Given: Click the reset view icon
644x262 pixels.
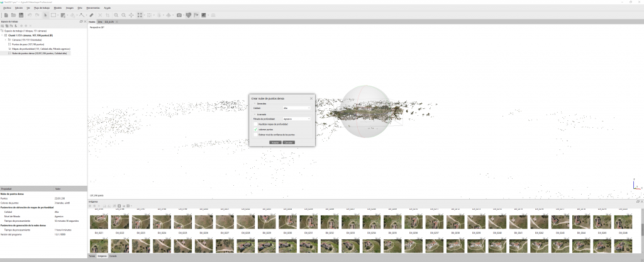Looking at the screenshot, I should coord(131,15).
